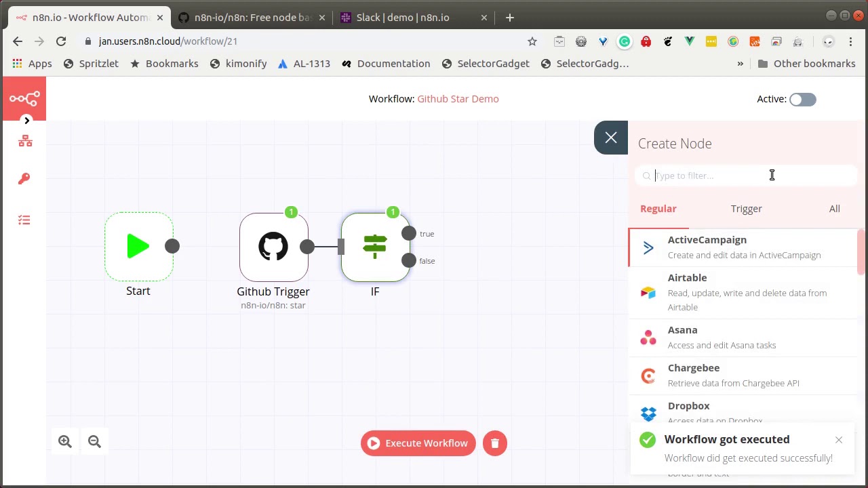Toggle the workflow Active switch
The image size is (868, 488).
(803, 100)
